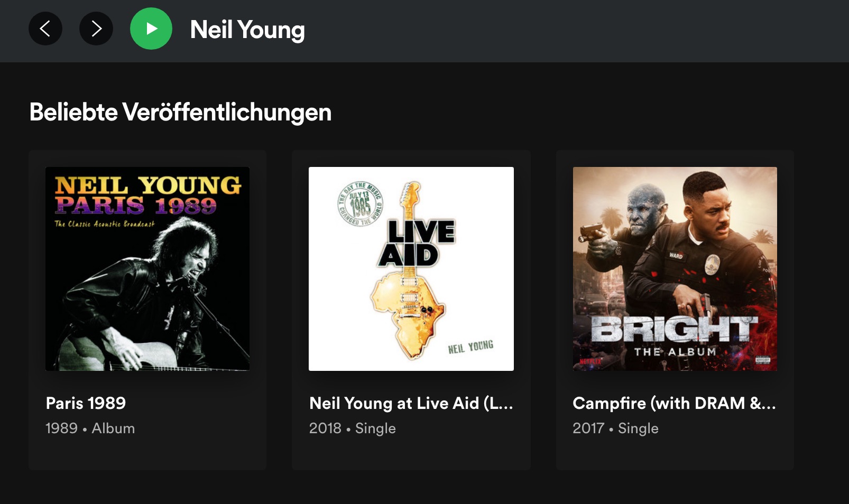Viewport: 849px width, 504px height.
Task: Navigate forward with the right chevron
Action: pos(96,29)
